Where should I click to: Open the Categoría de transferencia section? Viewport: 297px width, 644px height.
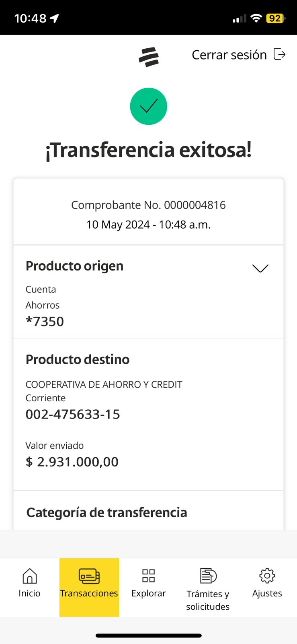pos(107,512)
